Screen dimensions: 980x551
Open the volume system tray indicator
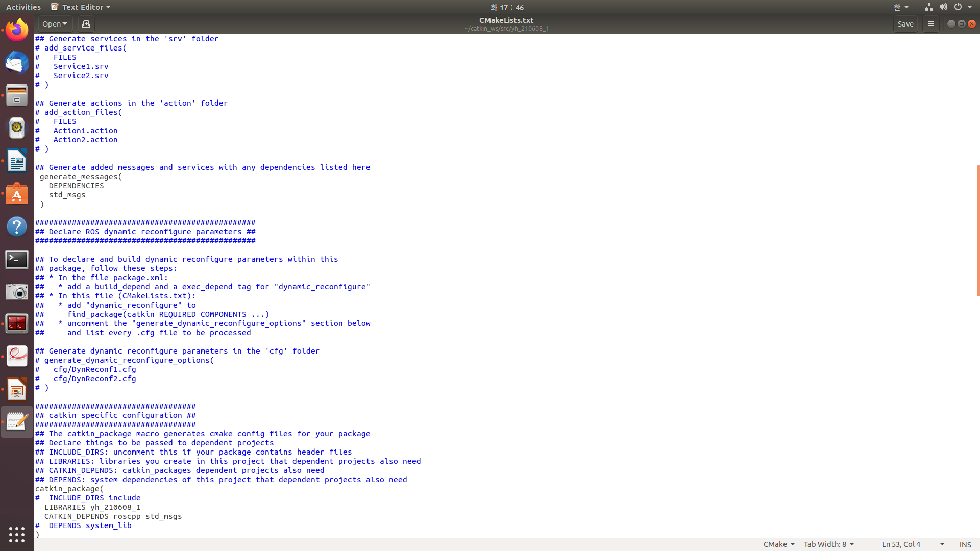(943, 7)
